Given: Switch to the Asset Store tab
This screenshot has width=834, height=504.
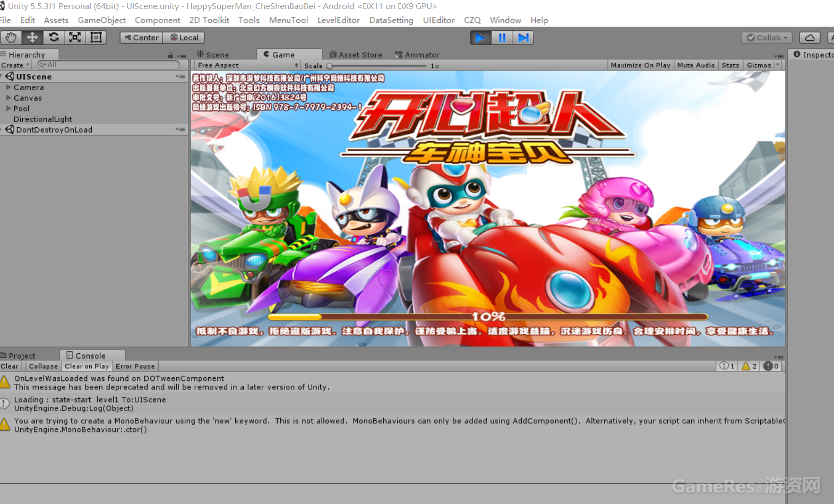Looking at the screenshot, I should [356, 55].
